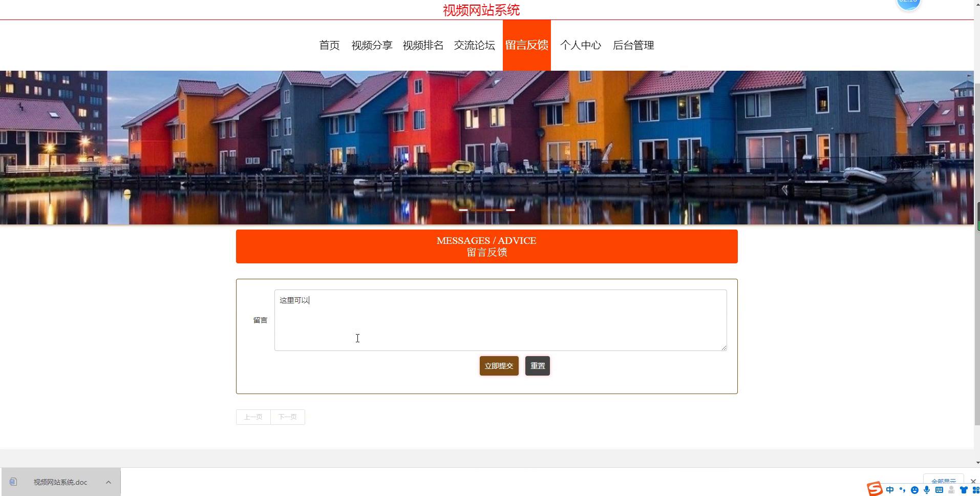Click the blue circular timer badge
This screenshot has width=980, height=496.
tap(909, 3)
